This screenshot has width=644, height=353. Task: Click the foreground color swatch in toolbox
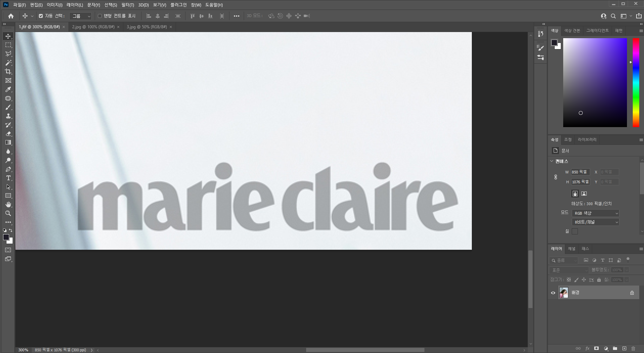point(6,237)
